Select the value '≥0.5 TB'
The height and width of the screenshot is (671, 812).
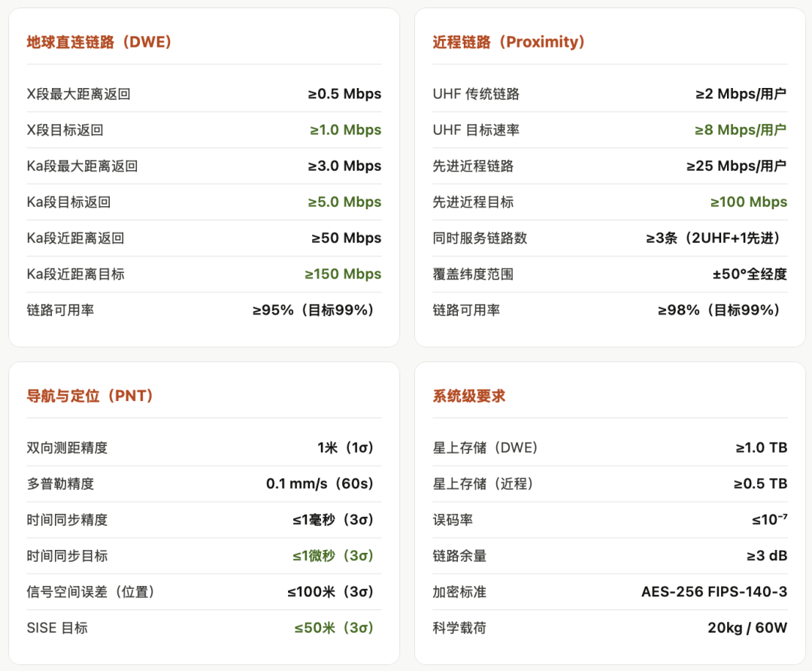761,484
